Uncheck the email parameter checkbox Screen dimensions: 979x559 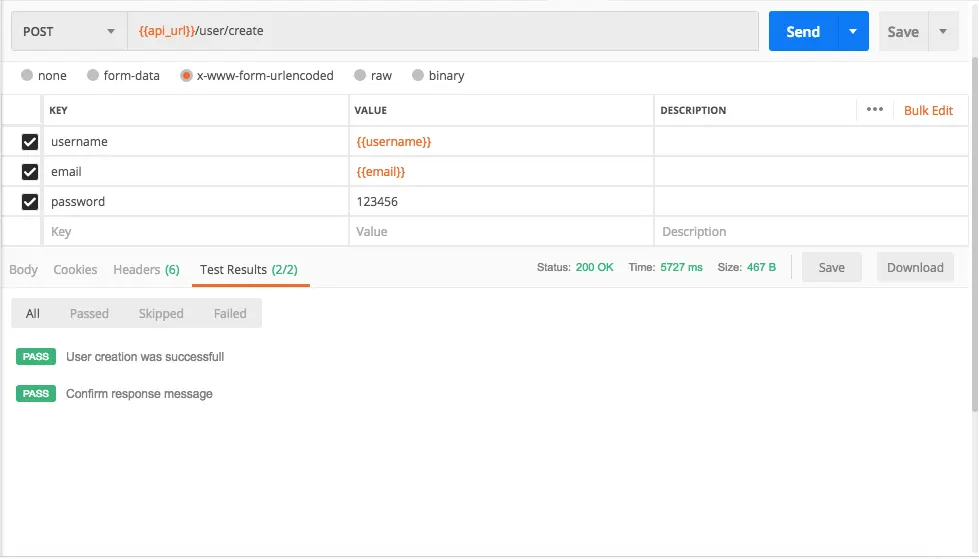click(x=29, y=172)
